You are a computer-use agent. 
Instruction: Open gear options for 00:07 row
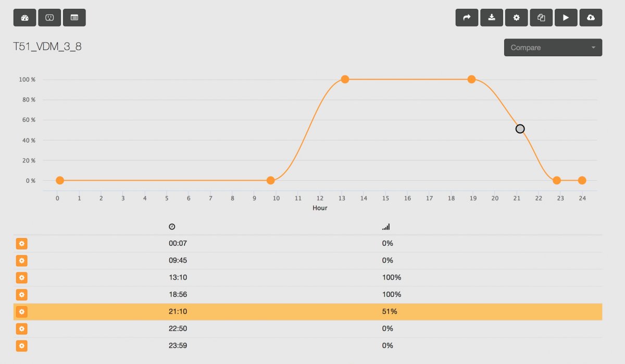pos(21,244)
